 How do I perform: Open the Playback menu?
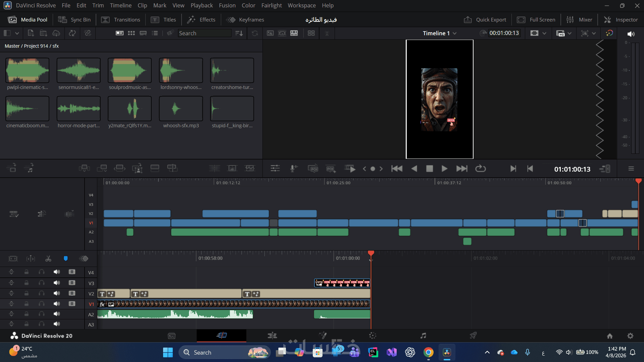click(x=202, y=5)
